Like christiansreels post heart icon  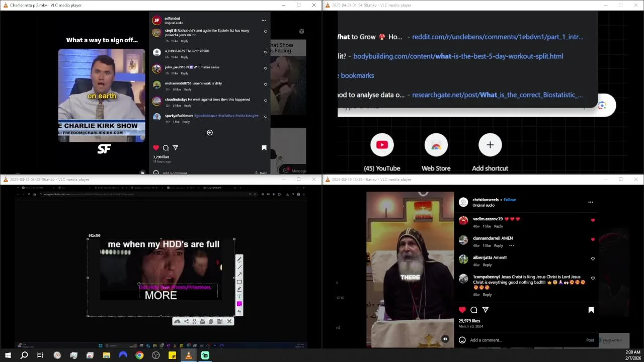[x=462, y=310]
